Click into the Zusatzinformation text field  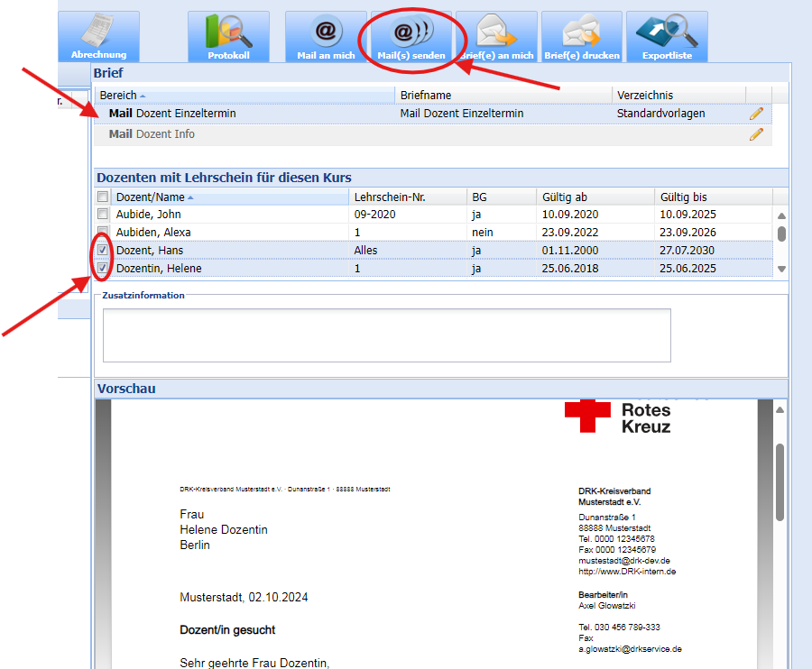[x=386, y=334]
